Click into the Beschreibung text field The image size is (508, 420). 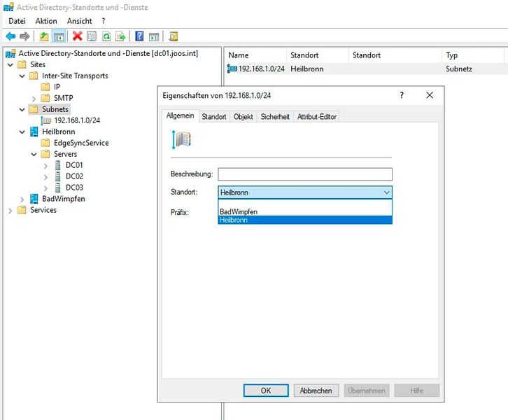tap(305, 174)
